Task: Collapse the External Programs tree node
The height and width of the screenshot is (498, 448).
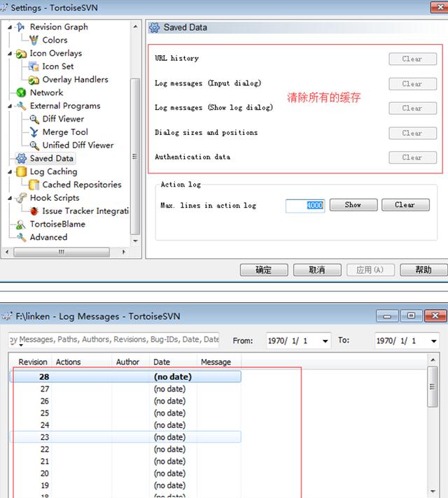Action: click(x=10, y=106)
